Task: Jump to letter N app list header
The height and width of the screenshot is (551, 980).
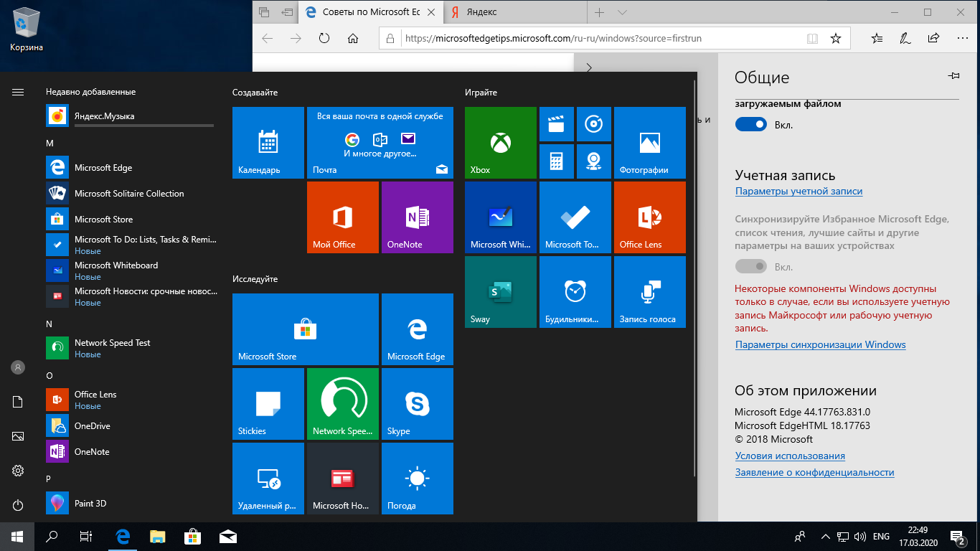Action: [x=50, y=324]
